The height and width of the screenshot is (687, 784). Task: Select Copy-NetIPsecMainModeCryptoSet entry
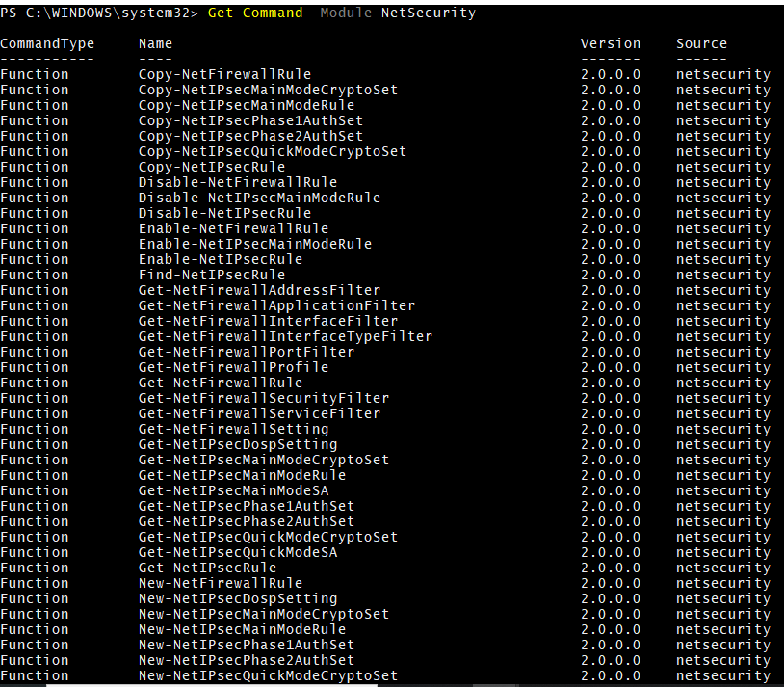tap(268, 90)
